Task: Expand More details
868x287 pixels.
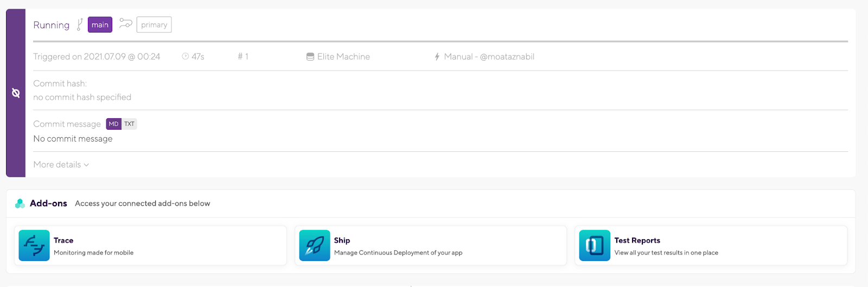Action: 61,164
